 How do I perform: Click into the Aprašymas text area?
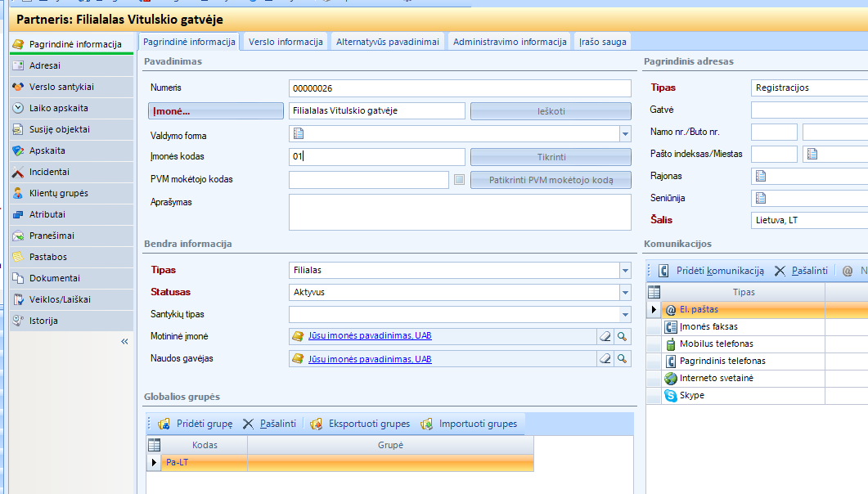point(460,212)
